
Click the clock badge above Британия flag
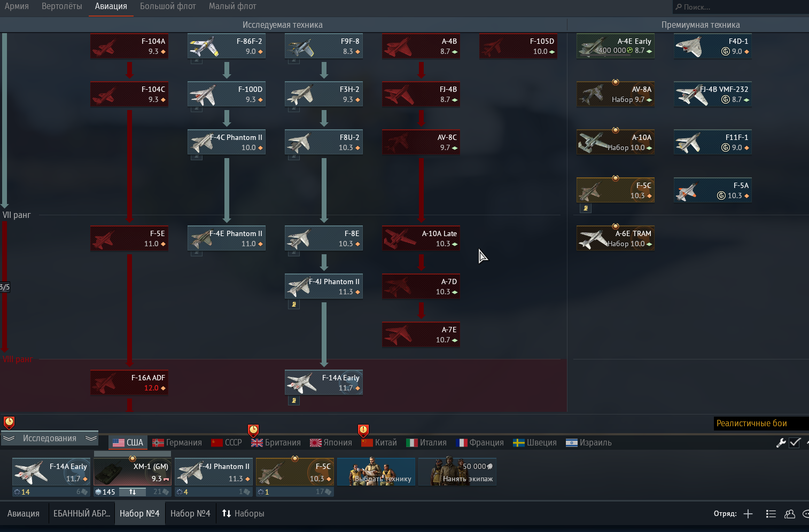(253, 430)
